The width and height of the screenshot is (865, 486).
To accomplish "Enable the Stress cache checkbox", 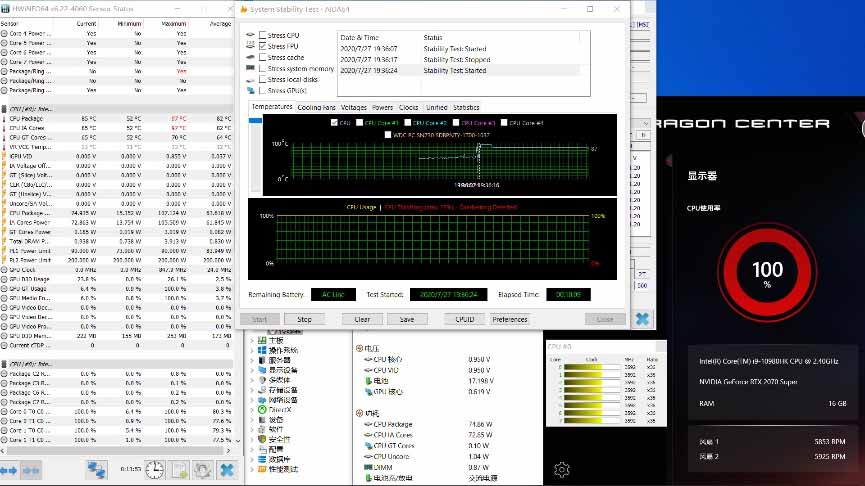I will [x=263, y=57].
